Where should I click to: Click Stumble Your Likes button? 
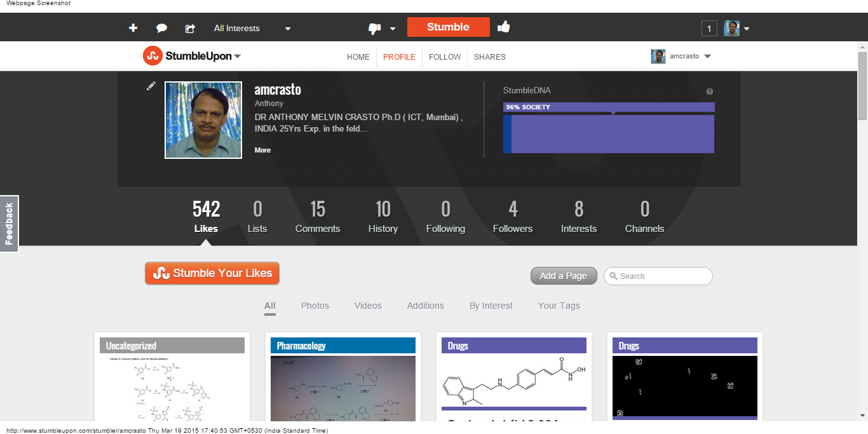click(x=212, y=273)
